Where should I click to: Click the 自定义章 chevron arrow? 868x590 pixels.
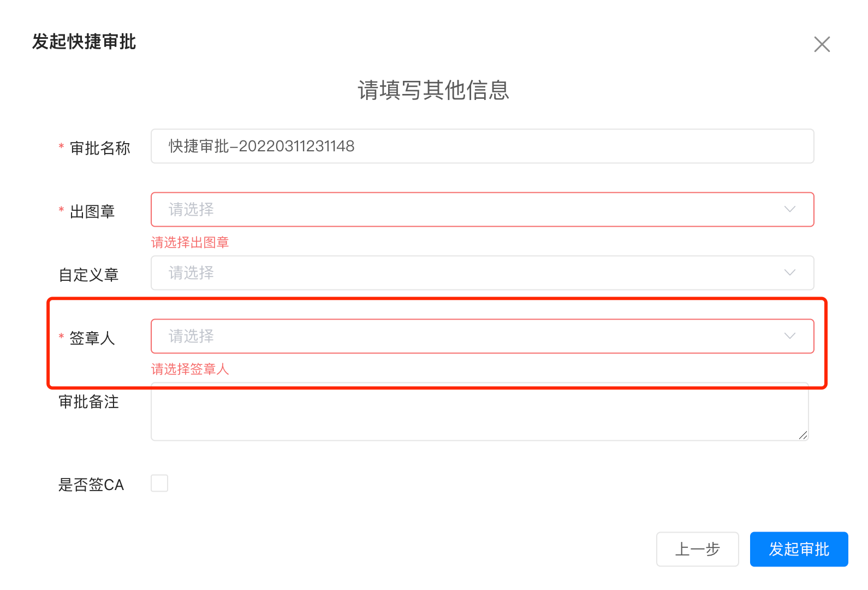pos(789,273)
